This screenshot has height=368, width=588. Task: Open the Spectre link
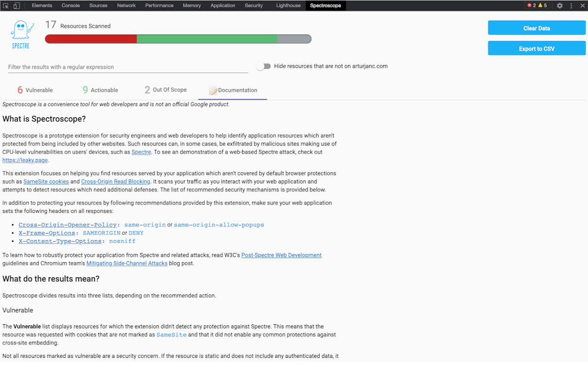[x=141, y=152]
